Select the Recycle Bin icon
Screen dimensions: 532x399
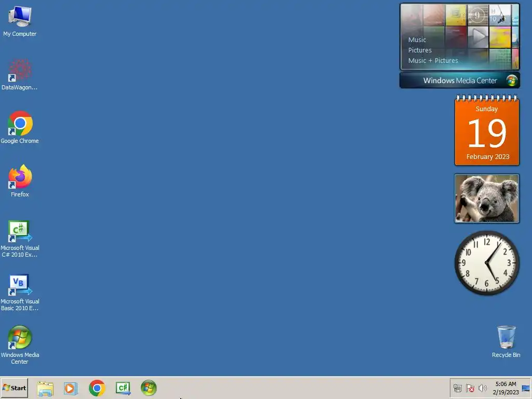click(x=506, y=342)
